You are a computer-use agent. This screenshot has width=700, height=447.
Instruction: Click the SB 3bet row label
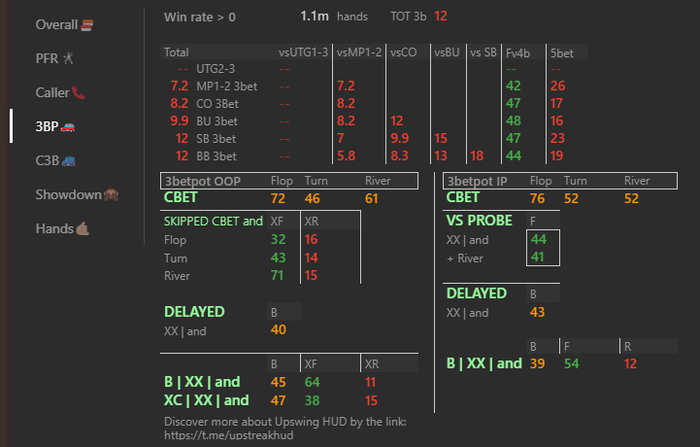(x=216, y=139)
